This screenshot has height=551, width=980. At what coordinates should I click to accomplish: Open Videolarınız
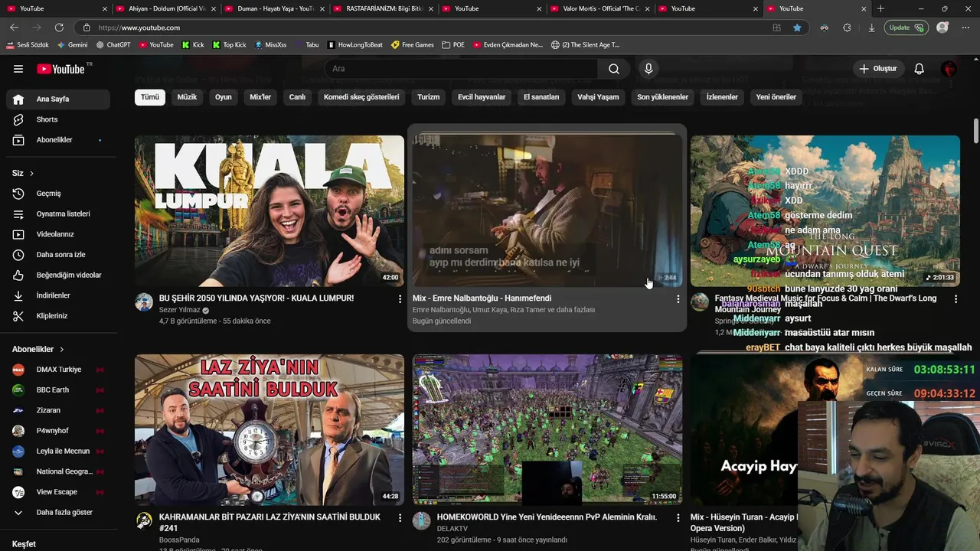point(58,234)
